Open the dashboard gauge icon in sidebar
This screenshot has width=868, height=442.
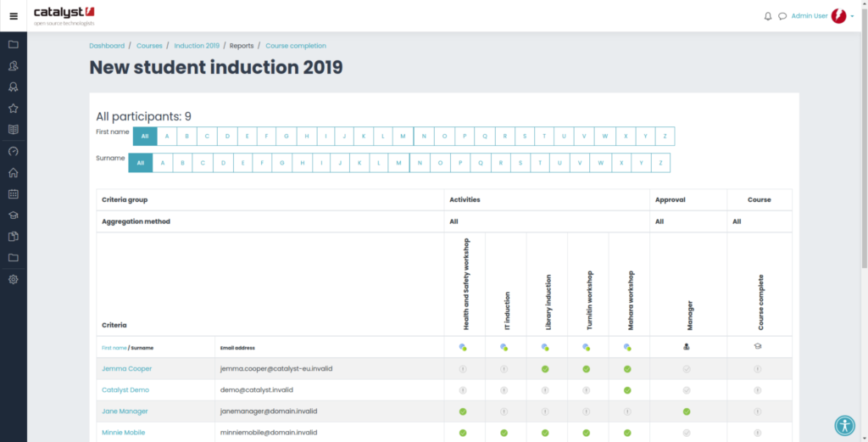(13, 151)
